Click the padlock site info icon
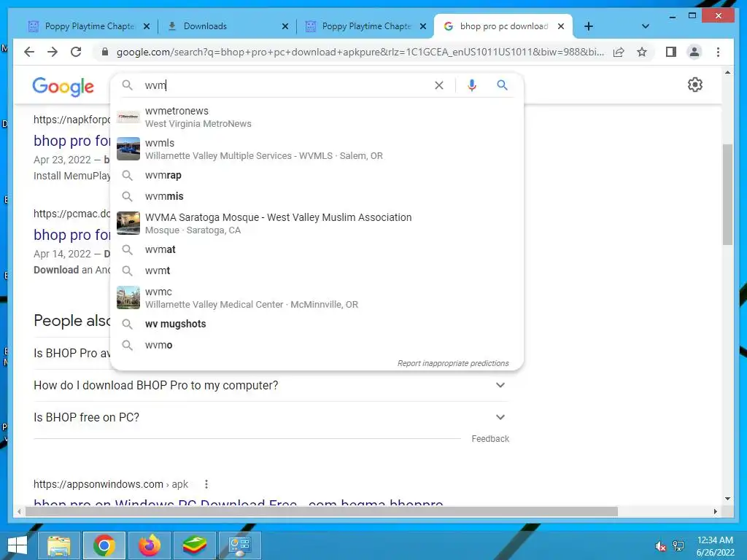Viewport: 747px width, 560px height. (x=105, y=52)
